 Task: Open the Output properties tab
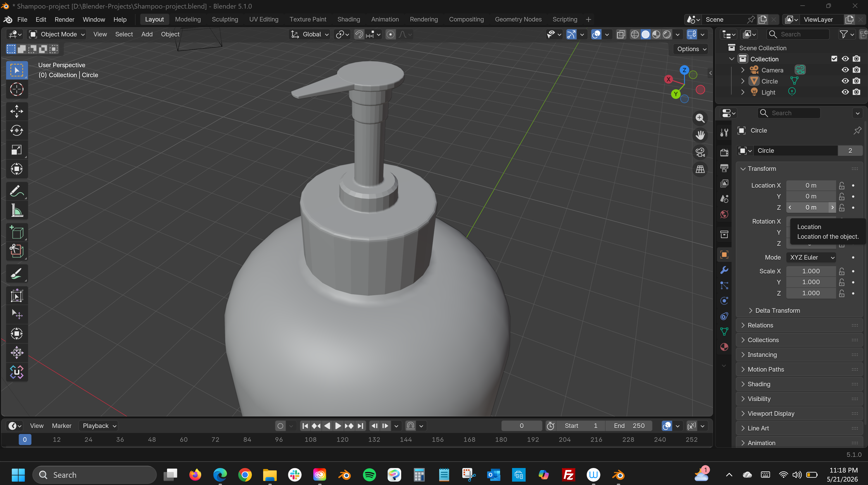(724, 168)
